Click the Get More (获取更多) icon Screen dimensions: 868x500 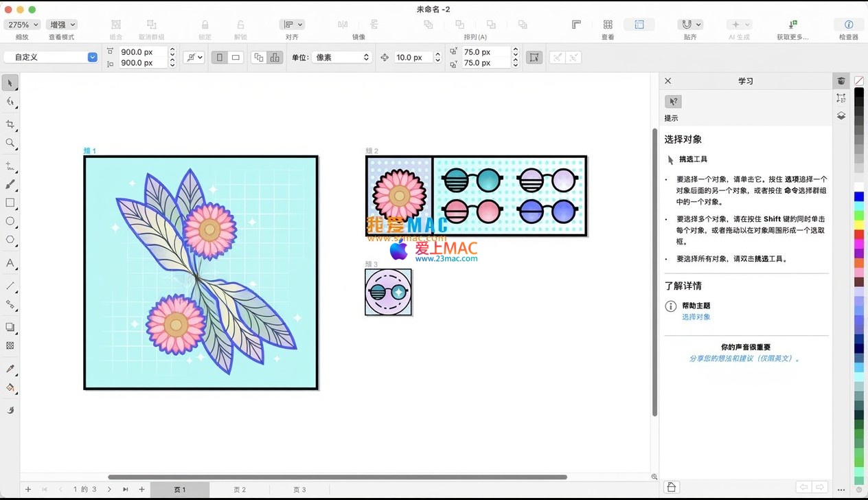[x=792, y=25]
